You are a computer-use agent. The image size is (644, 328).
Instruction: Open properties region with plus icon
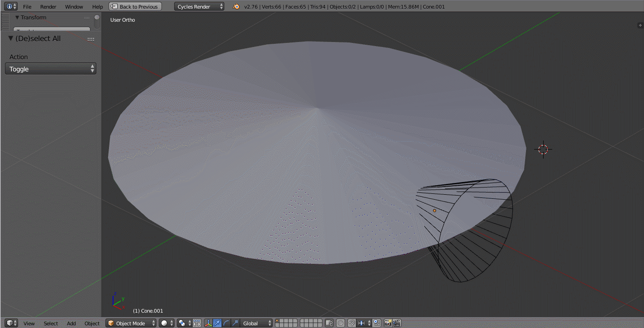click(640, 25)
